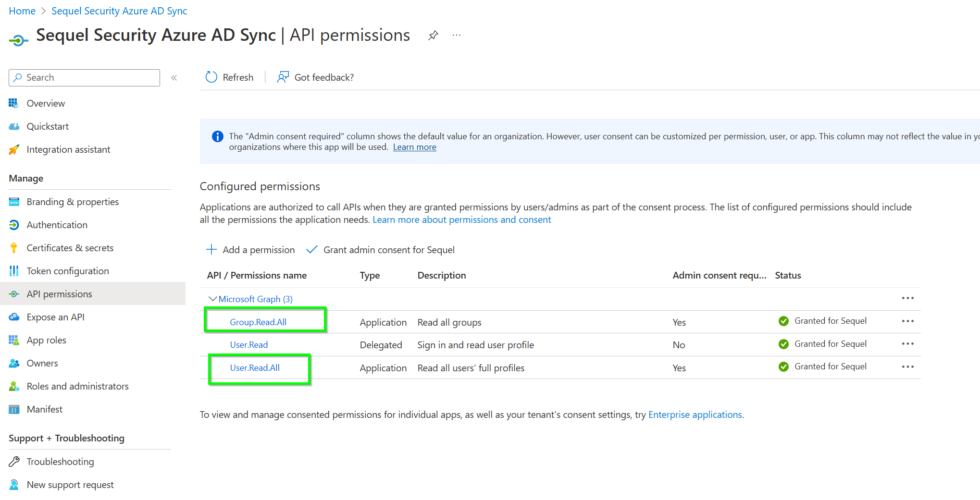Click the Refresh circular arrow icon

tap(211, 77)
